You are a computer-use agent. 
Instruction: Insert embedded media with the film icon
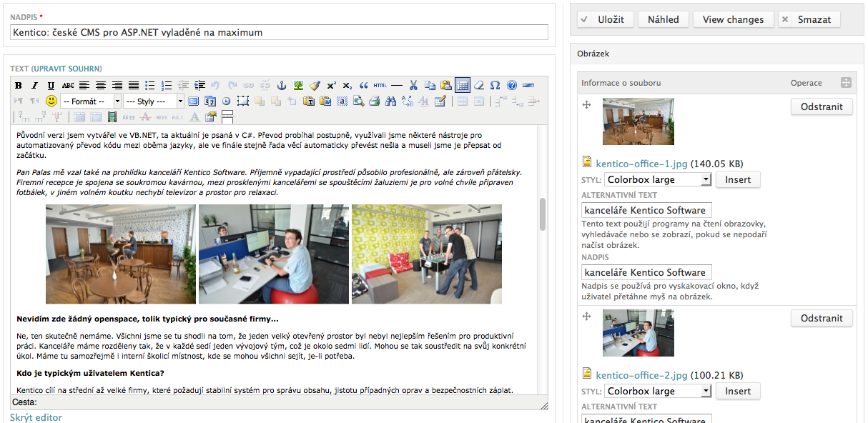point(112,116)
